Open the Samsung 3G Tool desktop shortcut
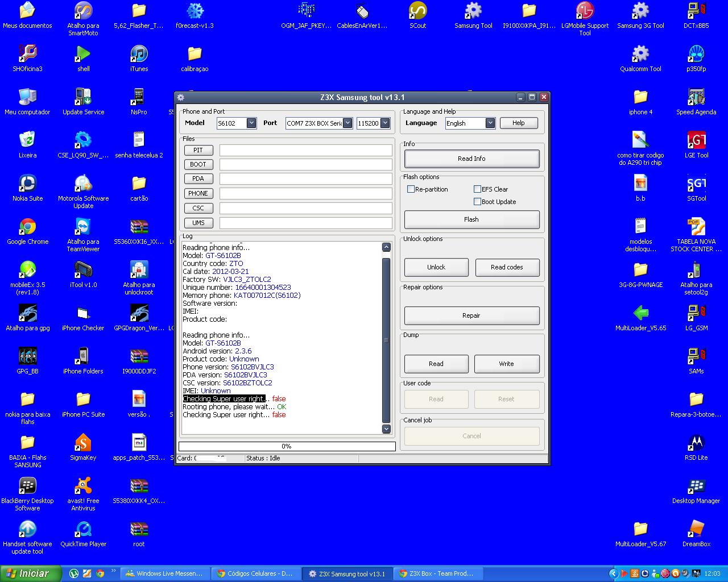The image size is (728, 582). tap(640, 15)
